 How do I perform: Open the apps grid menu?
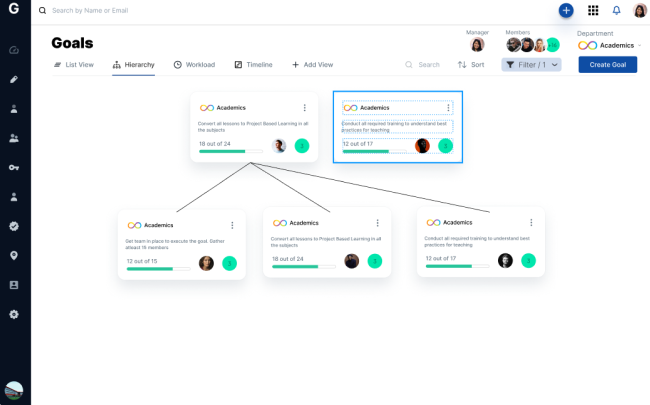(x=593, y=10)
